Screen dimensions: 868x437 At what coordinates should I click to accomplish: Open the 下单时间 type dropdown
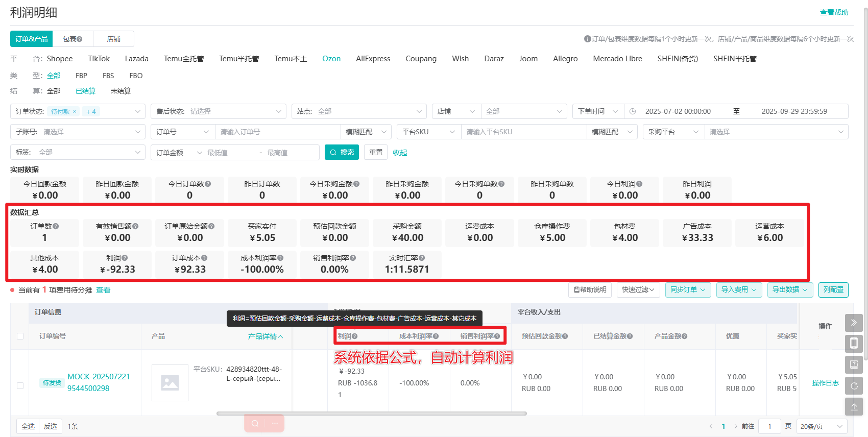598,111
